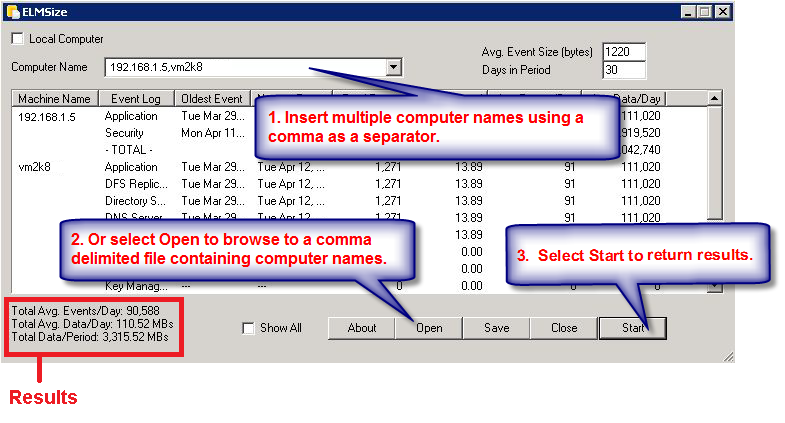This screenshot has height=423, width=785.
Task: Select the vm2k8 machine name row
Action: click(34, 167)
